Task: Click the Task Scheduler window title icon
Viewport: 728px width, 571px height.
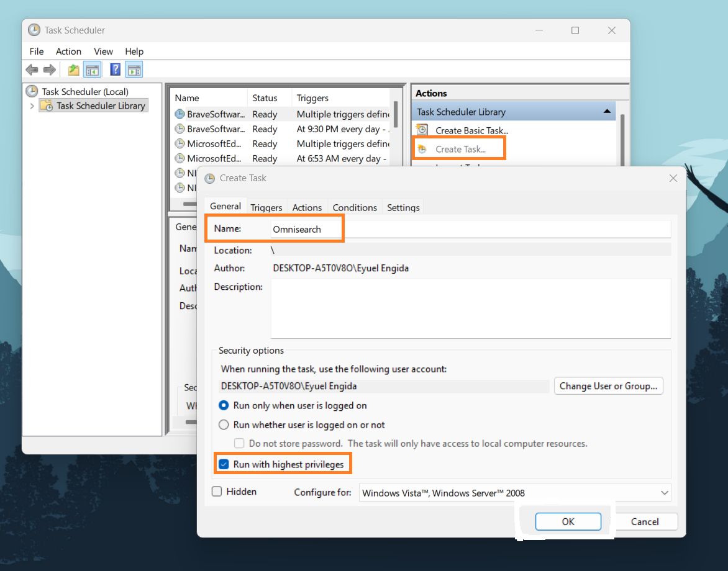Action: (x=34, y=30)
